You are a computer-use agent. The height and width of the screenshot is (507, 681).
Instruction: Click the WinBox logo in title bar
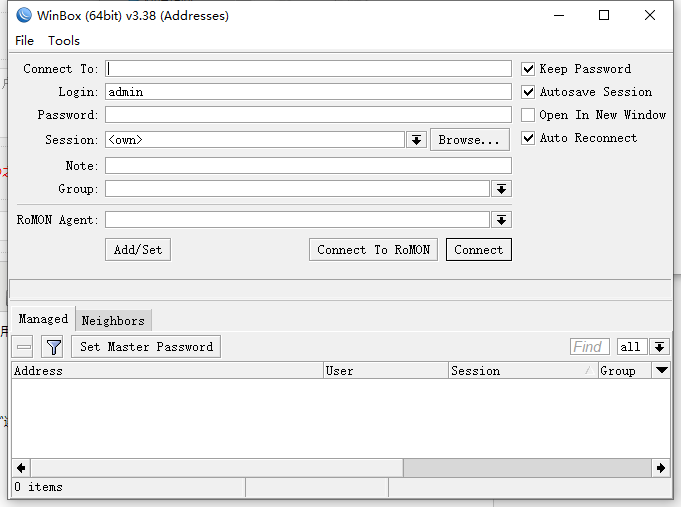pos(24,15)
